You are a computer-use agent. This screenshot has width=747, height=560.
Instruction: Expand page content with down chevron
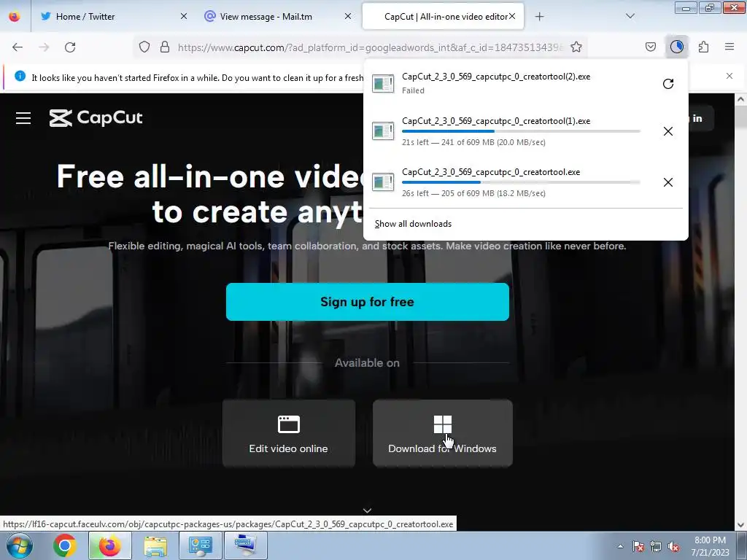click(368, 510)
